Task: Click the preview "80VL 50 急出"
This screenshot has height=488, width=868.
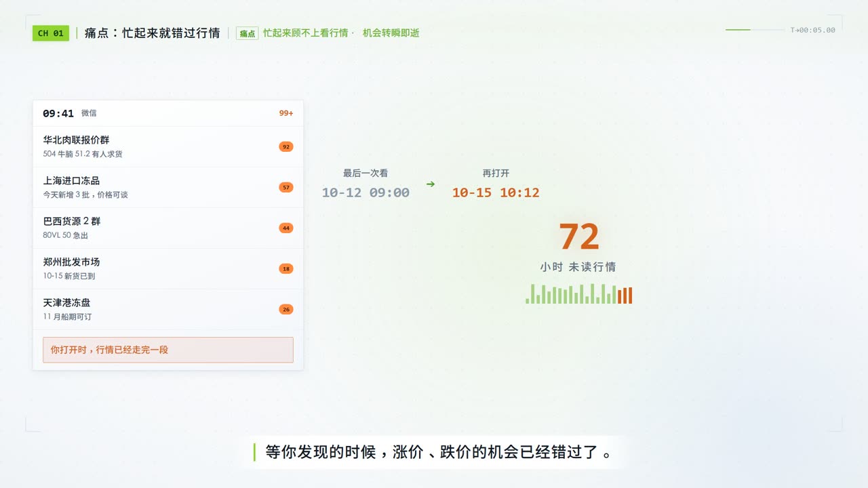Action: pyautogui.click(x=66, y=236)
